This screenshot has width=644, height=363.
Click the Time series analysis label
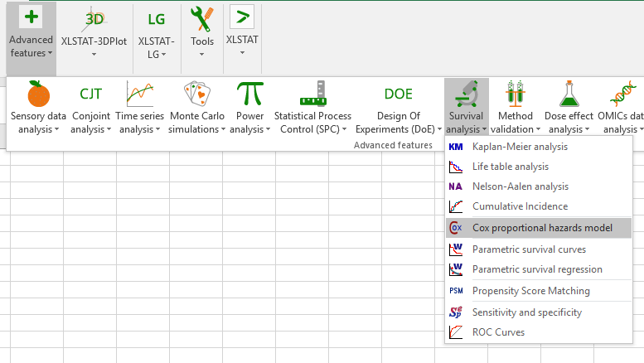pos(139,123)
